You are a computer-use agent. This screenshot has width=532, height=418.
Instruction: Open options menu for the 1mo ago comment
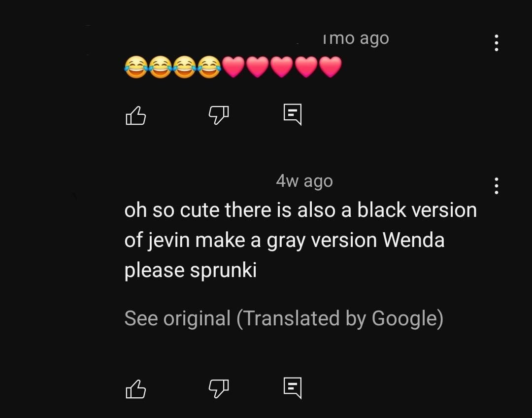pyautogui.click(x=497, y=43)
